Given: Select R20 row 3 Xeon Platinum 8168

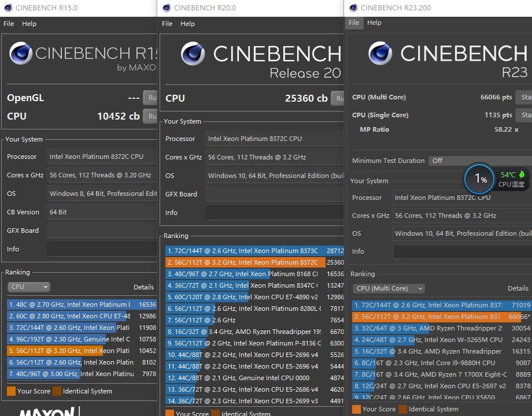Looking at the screenshot, I should click(255, 274).
